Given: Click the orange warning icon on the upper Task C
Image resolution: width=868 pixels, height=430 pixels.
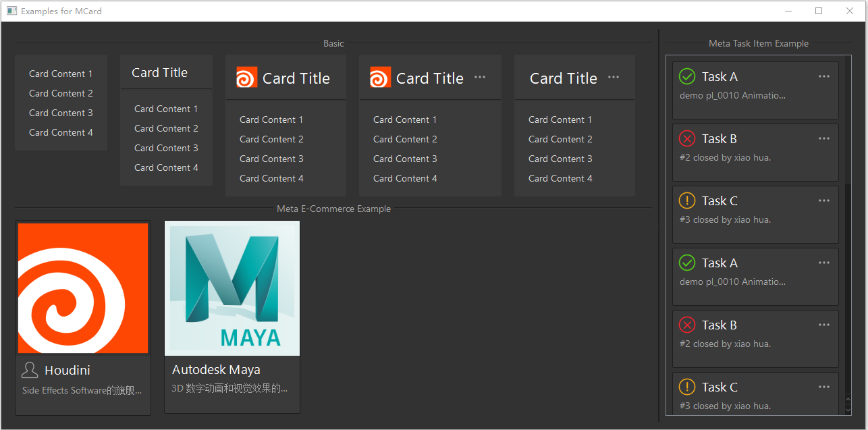Looking at the screenshot, I should coord(687,200).
